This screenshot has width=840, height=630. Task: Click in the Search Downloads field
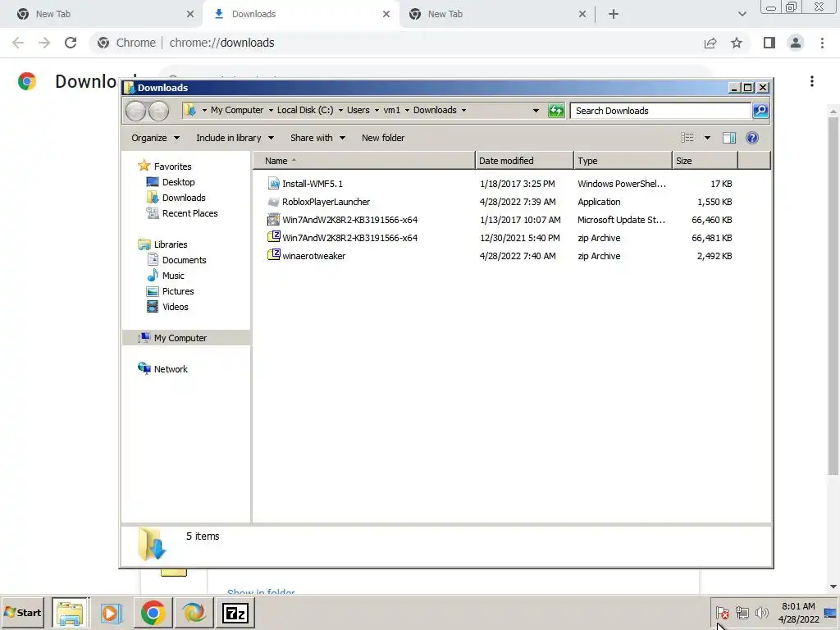point(660,111)
